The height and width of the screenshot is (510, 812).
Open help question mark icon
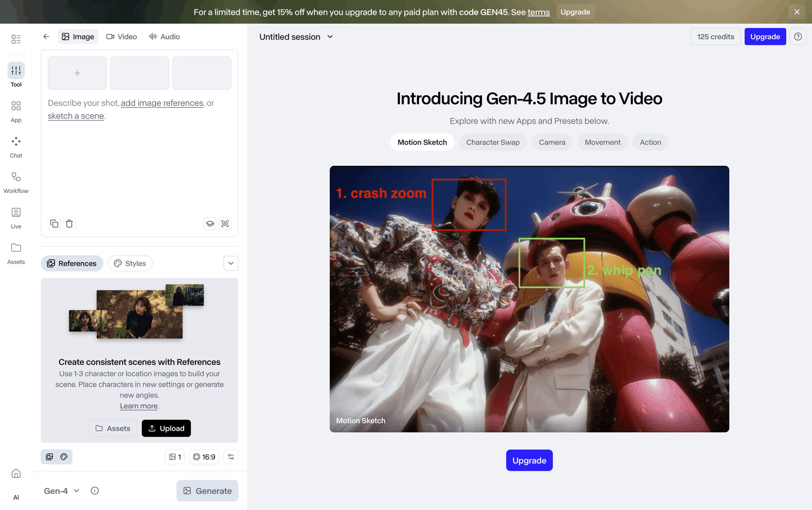coord(798,37)
